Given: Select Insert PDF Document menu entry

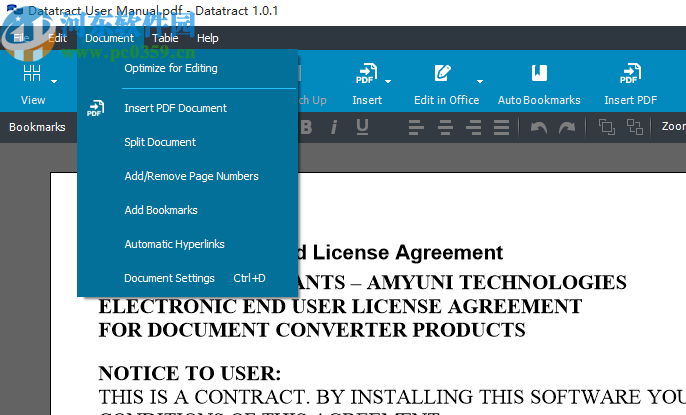Looking at the screenshot, I should 188,108.
